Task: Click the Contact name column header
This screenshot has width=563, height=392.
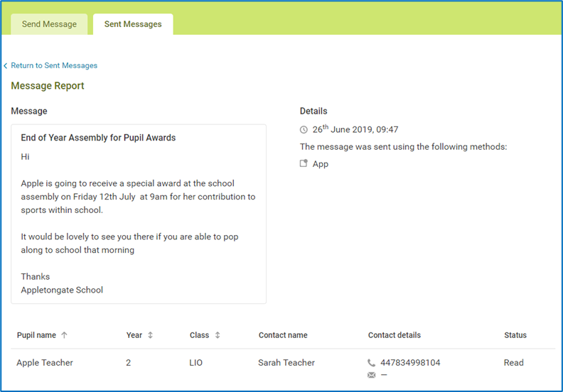Action: click(283, 335)
